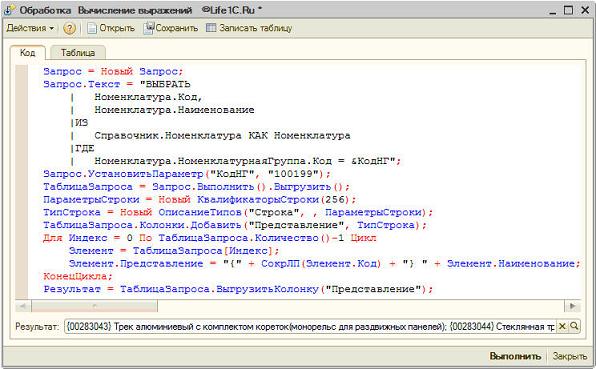Click the ГДЕ keyword line
Image resolution: width=596 pixels, height=369 pixels.
[x=84, y=148]
